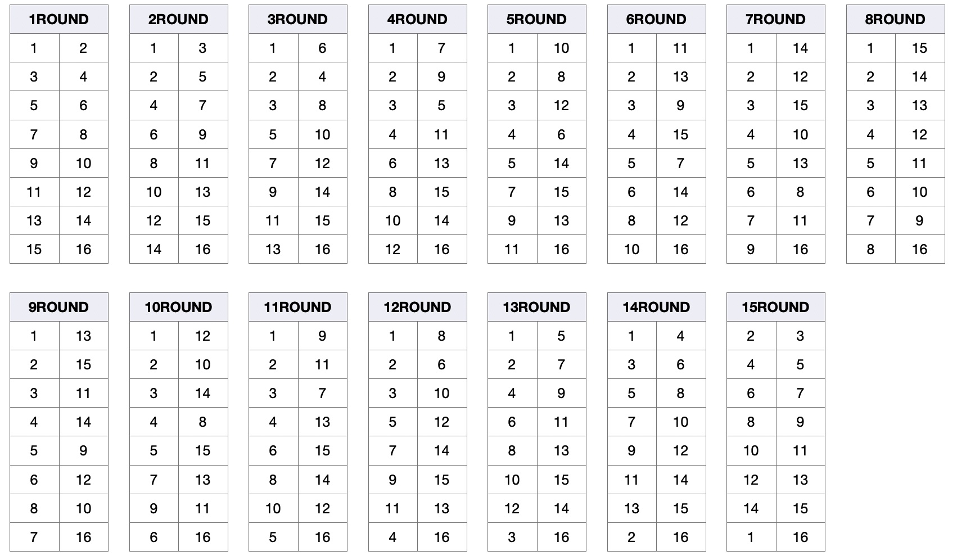Click cell 3 in 2ROUND's first row
This screenshot has height=560, width=957.
coord(203,48)
